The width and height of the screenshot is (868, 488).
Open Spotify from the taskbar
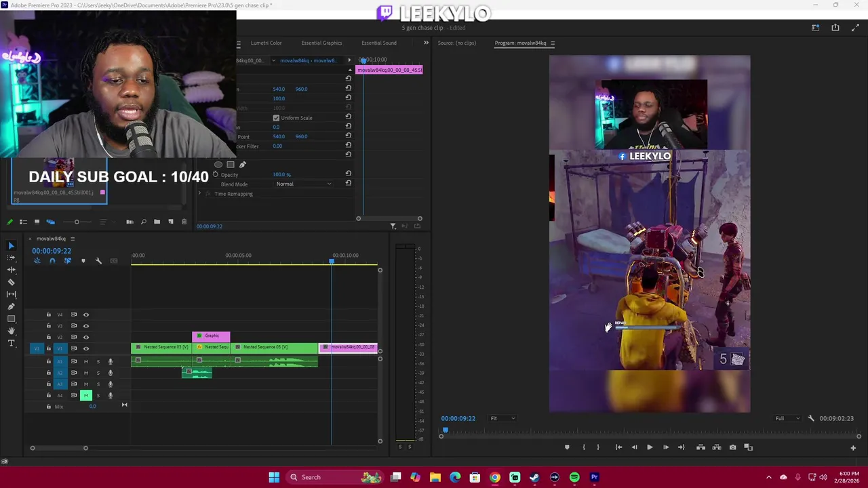pos(574,477)
